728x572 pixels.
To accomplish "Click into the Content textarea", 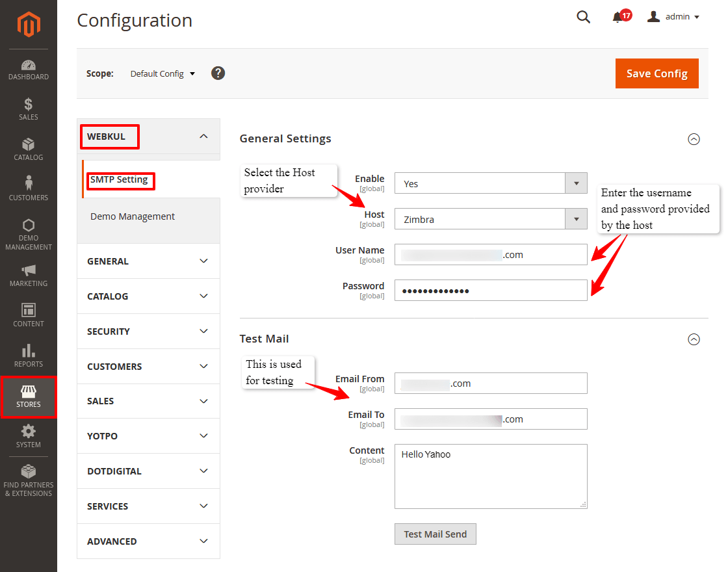I will (491, 476).
